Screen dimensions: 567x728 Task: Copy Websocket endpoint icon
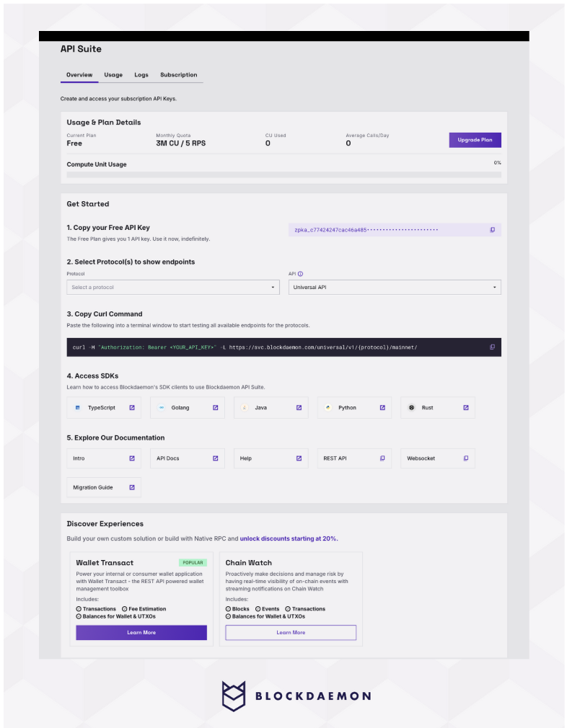466,458
